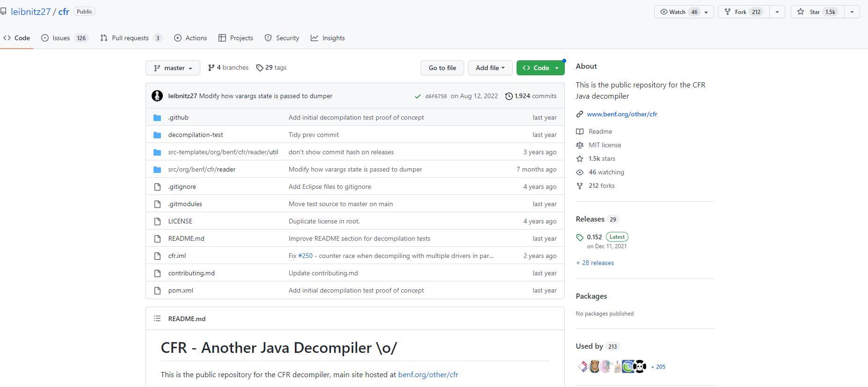Fork the cfr repository

point(744,12)
